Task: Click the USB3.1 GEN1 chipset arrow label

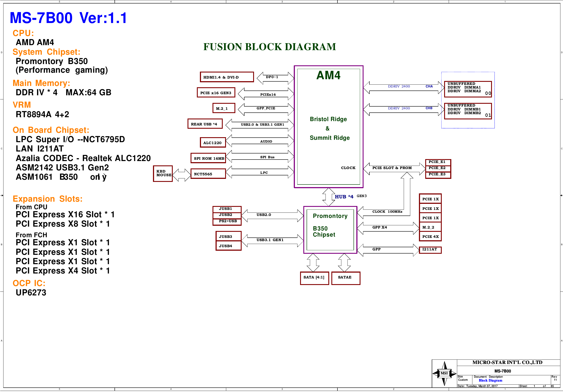Action: pos(270,240)
